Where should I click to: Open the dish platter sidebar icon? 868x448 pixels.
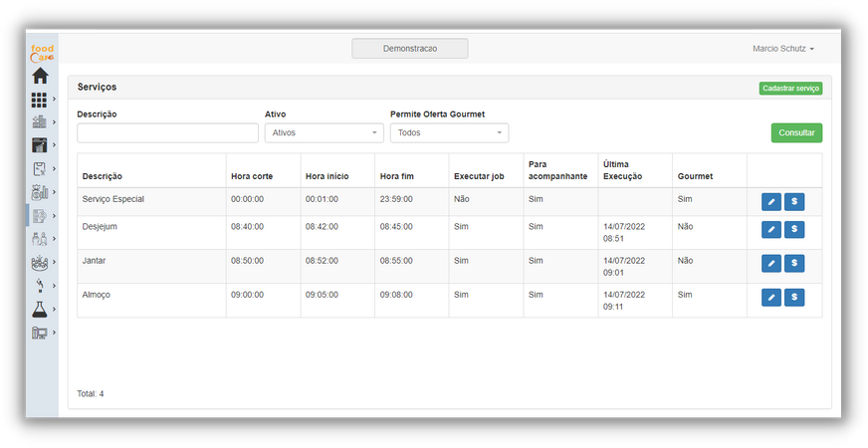(x=39, y=263)
